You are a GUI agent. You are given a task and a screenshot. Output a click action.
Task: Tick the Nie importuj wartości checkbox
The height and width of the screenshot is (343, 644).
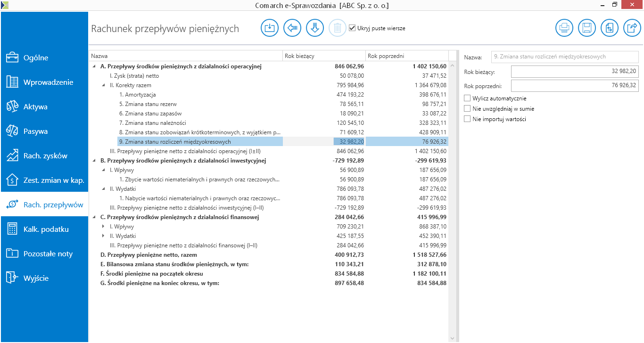click(467, 119)
